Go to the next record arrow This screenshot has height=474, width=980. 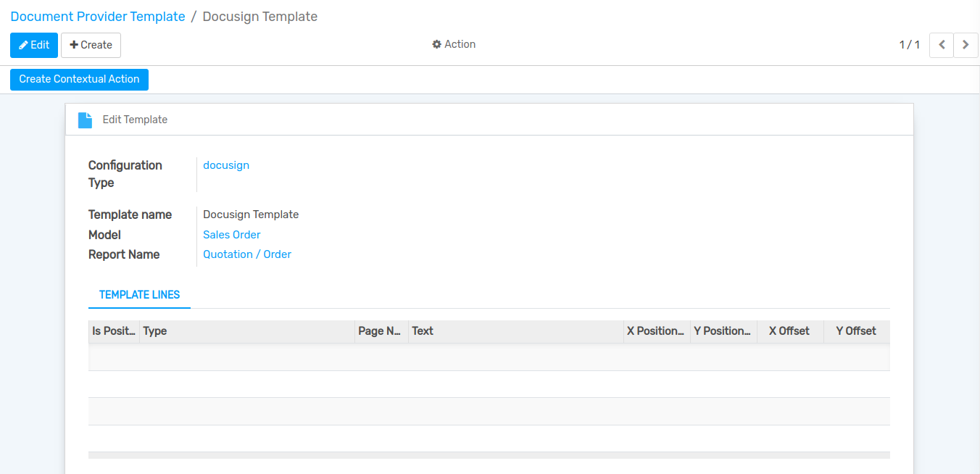click(966, 45)
